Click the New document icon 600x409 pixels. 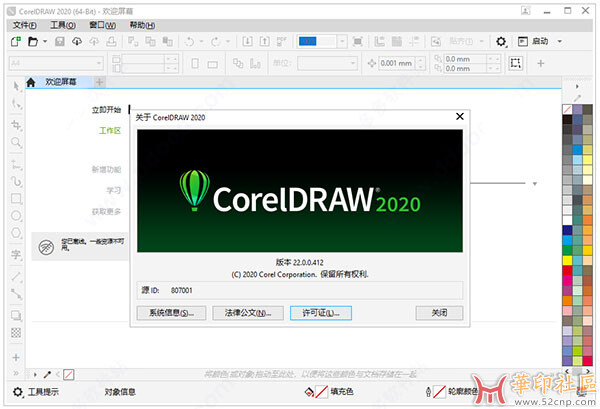[x=16, y=41]
